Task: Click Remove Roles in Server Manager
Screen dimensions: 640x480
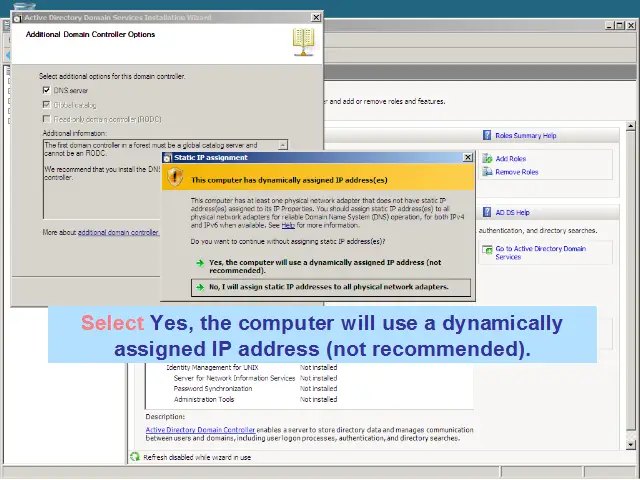Action: pos(517,172)
